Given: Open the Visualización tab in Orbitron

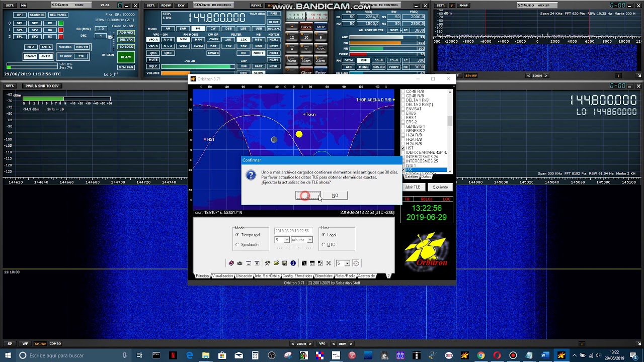Looking at the screenshot, I should 222,276.
